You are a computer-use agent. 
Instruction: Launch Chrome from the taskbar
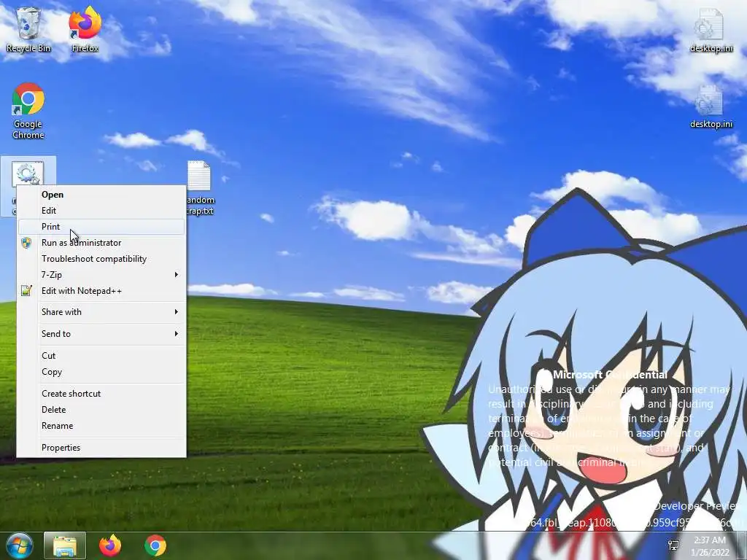(x=155, y=545)
